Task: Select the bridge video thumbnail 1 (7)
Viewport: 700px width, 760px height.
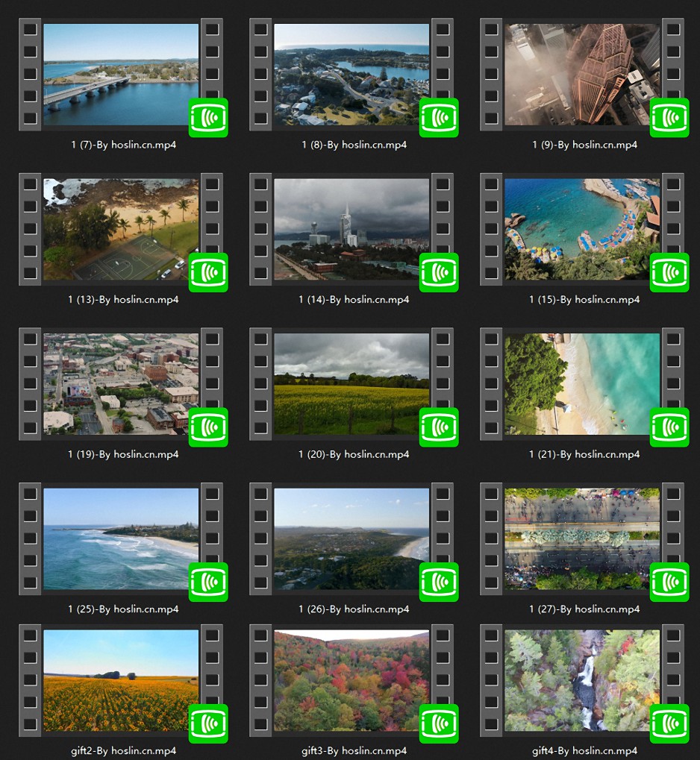Action: pyautogui.click(x=121, y=75)
